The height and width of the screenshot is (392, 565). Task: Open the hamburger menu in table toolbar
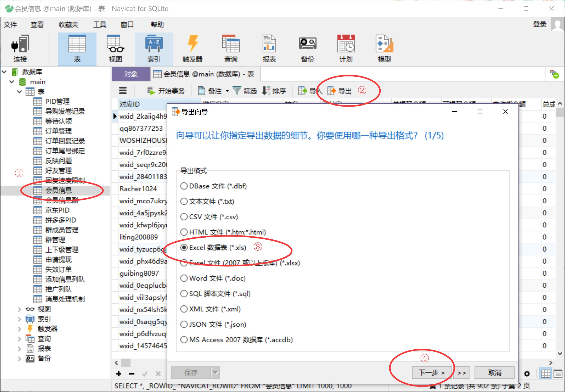pyautogui.click(x=123, y=91)
